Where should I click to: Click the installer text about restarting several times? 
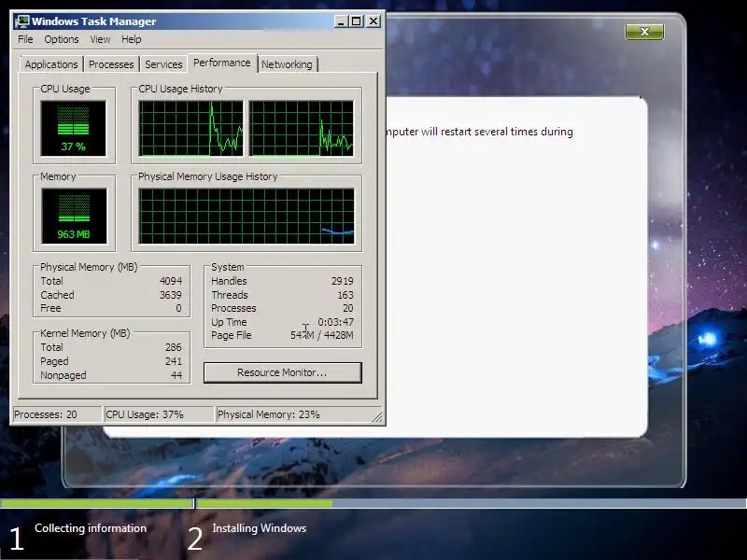click(x=479, y=132)
